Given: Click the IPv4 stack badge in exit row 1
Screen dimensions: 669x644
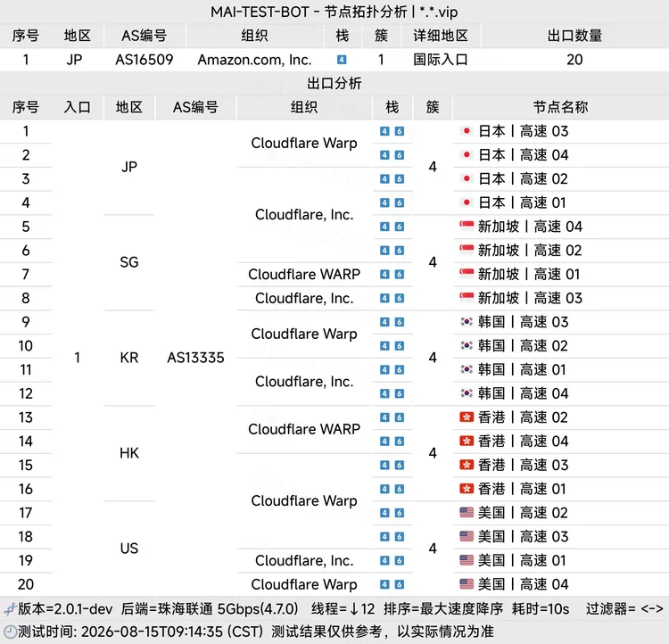Looking at the screenshot, I should [384, 131].
